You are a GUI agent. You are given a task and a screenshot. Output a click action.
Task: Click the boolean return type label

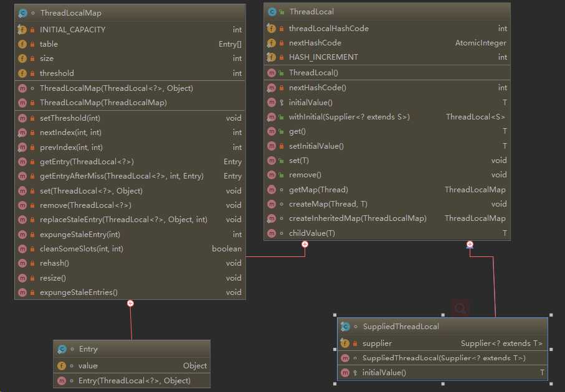click(x=227, y=249)
